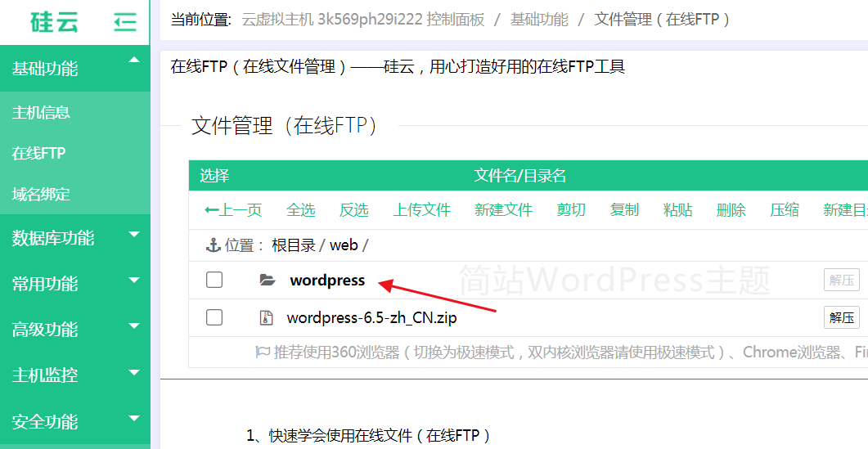This screenshot has width=868, height=449.
Task: Tick the checkbox for the wordpress folder
Action: coord(214,281)
